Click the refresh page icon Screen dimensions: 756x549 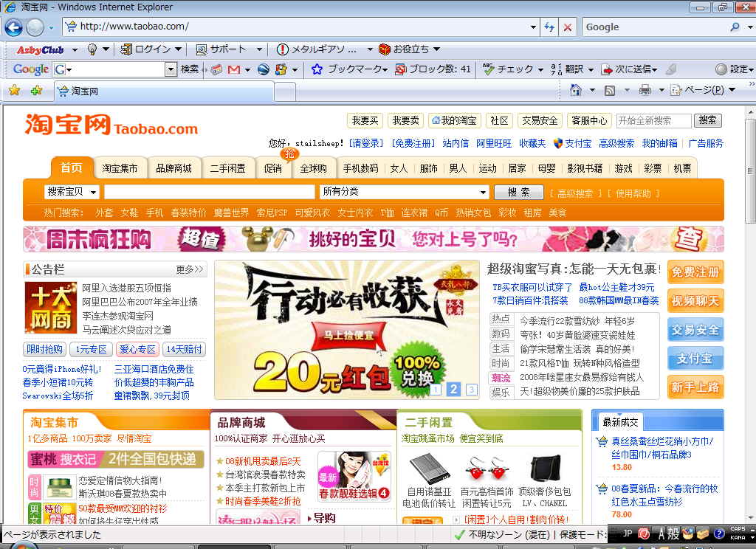click(x=549, y=27)
